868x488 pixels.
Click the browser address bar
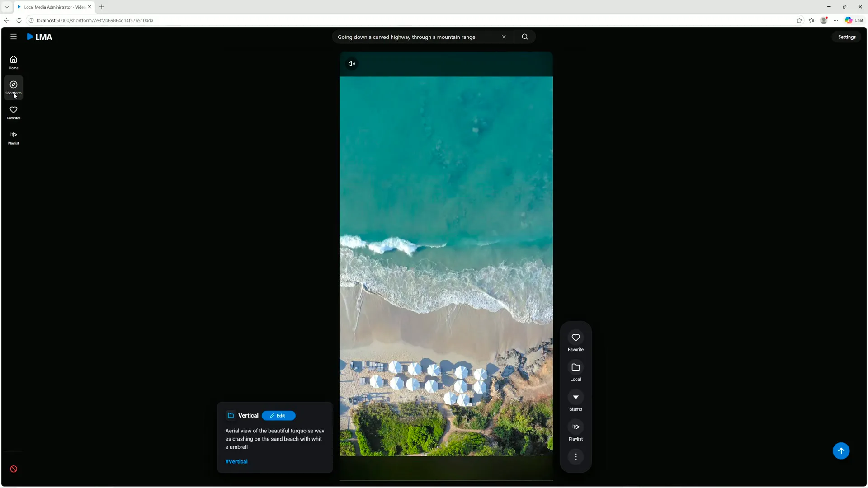pos(407,20)
